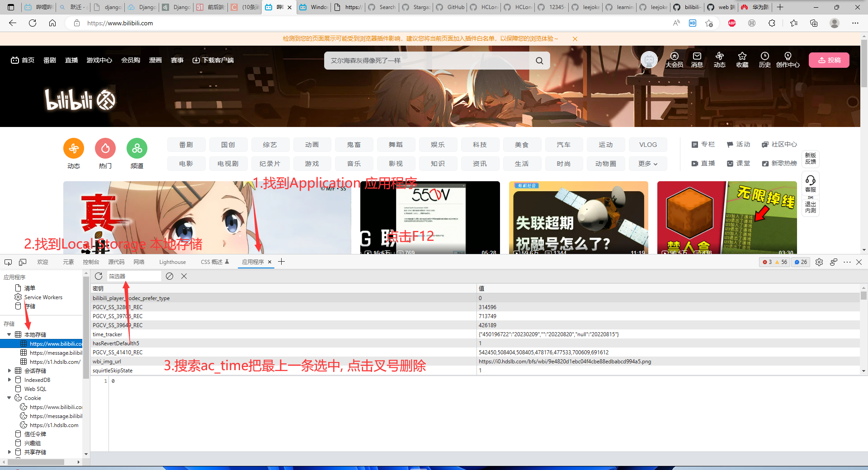
Task: Open Bilibili favorites (收藏) star icon
Action: (x=742, y=60)
